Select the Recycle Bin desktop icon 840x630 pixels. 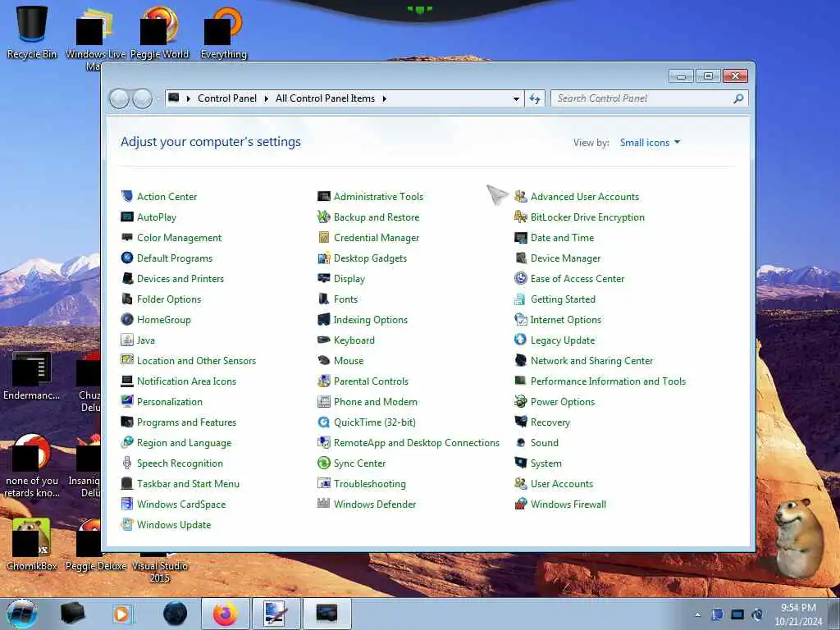point(32,32)
